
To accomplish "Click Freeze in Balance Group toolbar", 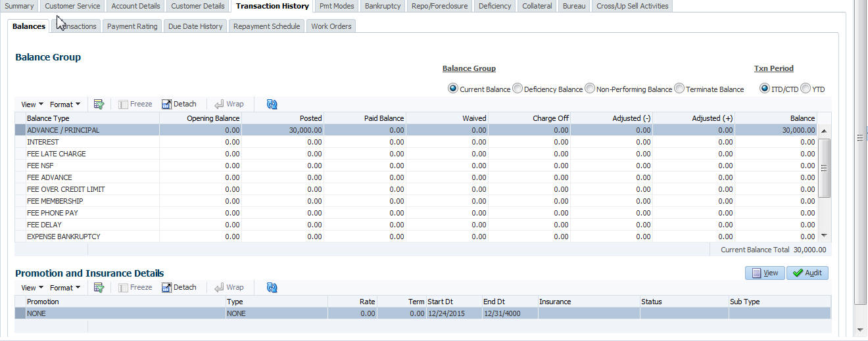I will [135, 104].
